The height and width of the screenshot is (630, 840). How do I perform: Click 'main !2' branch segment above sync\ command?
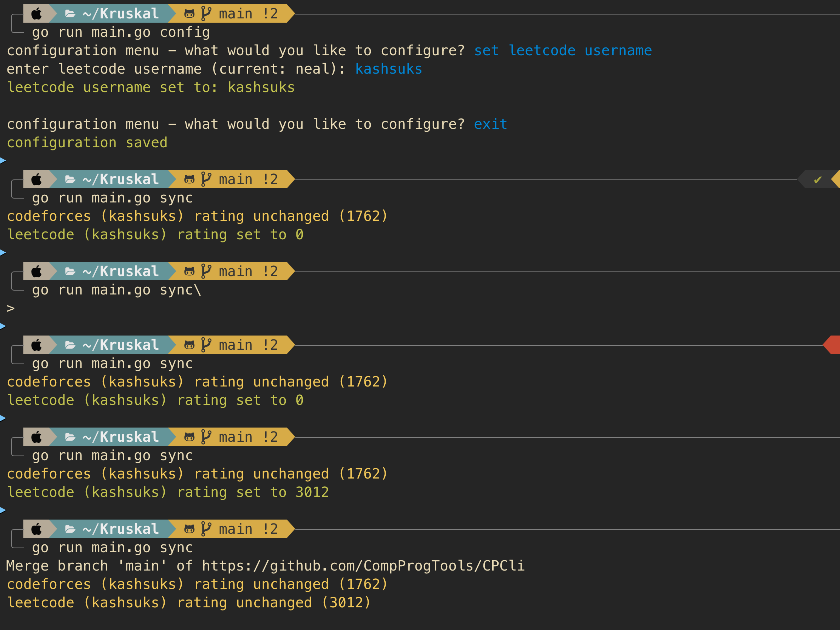(x=248, y=271)
